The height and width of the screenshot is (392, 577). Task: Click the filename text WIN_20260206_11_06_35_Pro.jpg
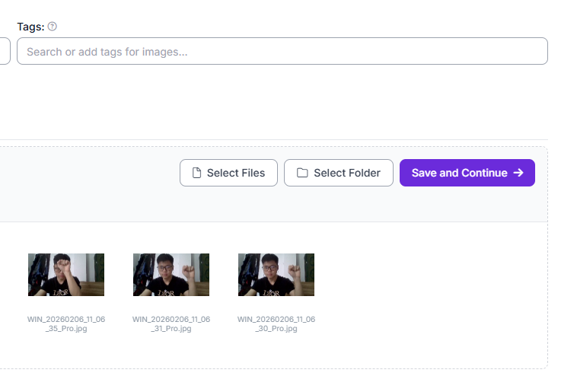pyautogui.click(x=66, y=323)
